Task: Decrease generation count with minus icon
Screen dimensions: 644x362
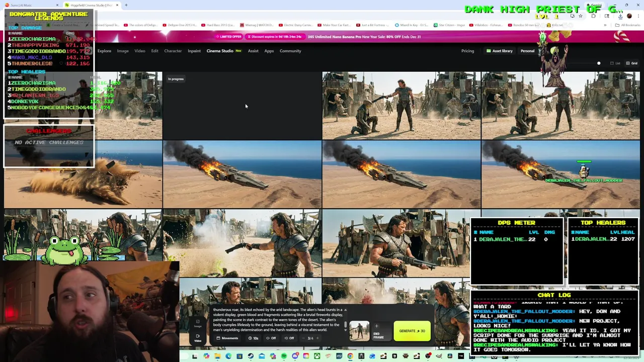Action: [303, 338]
